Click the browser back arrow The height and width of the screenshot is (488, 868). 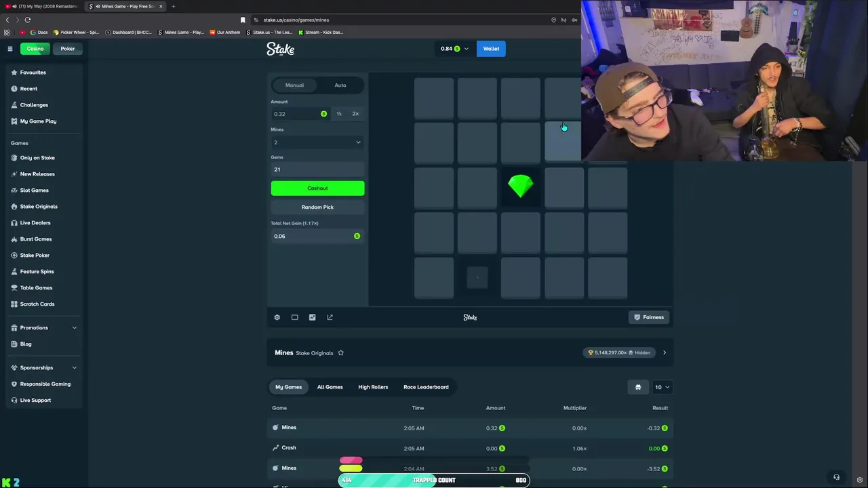coord(7,20)
